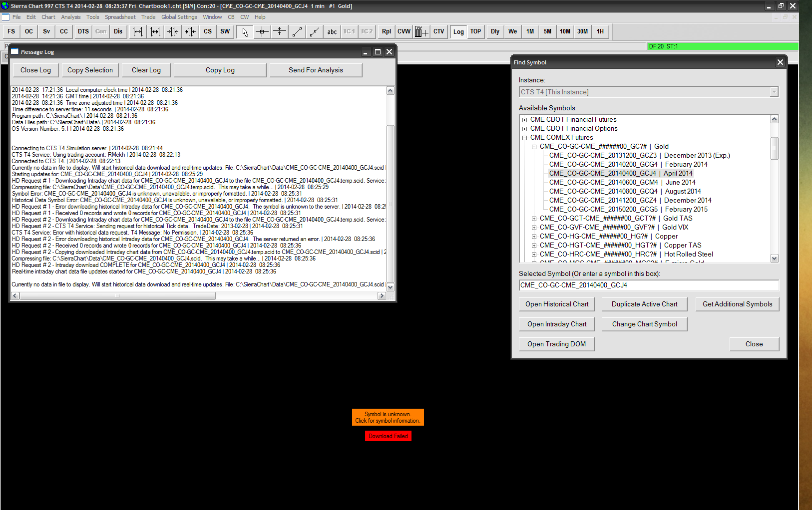
Task: Click Available Symbols scrollbar down arrow
Action: (775, 258)
